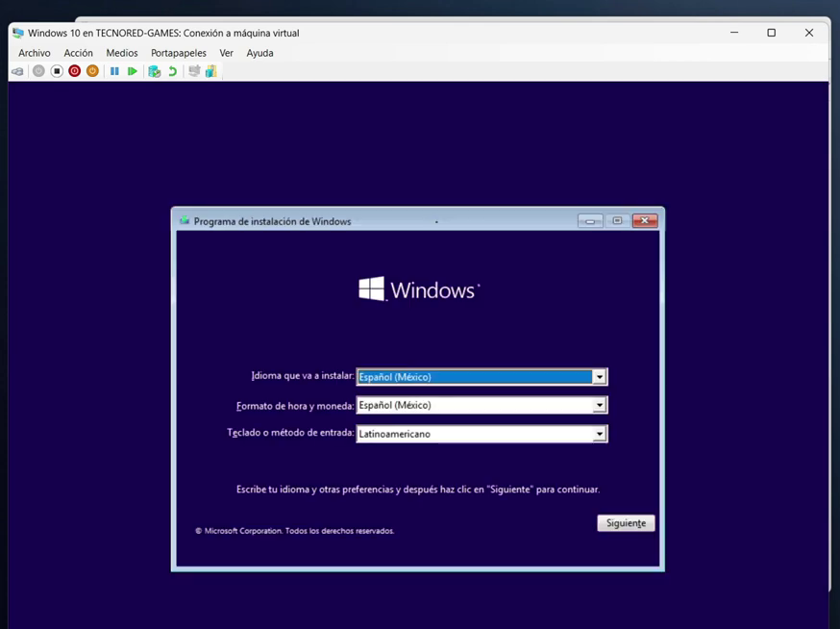Open the Portapapeles menu
Screen dimensions: 840x629
click(179, 53)
